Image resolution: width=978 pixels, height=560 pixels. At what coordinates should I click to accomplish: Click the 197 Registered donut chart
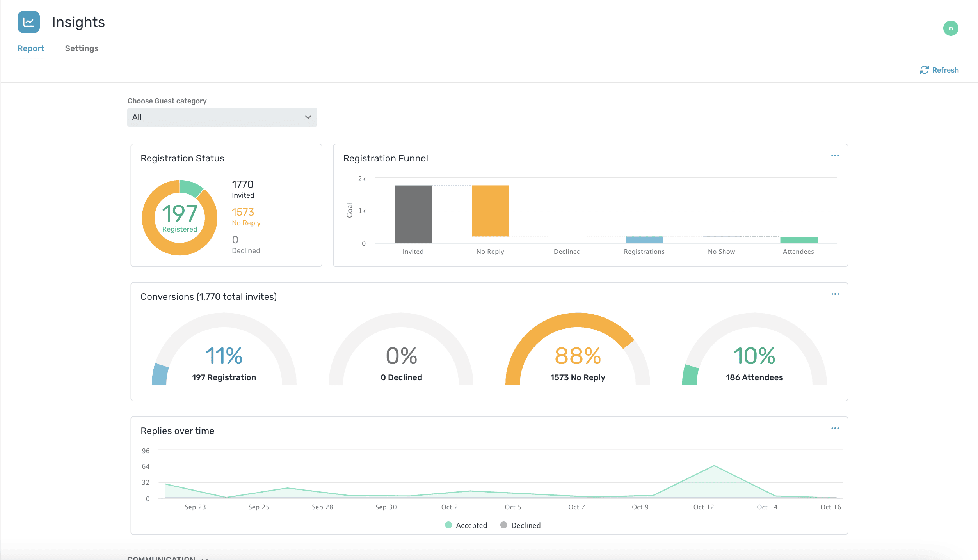[180, 218]
